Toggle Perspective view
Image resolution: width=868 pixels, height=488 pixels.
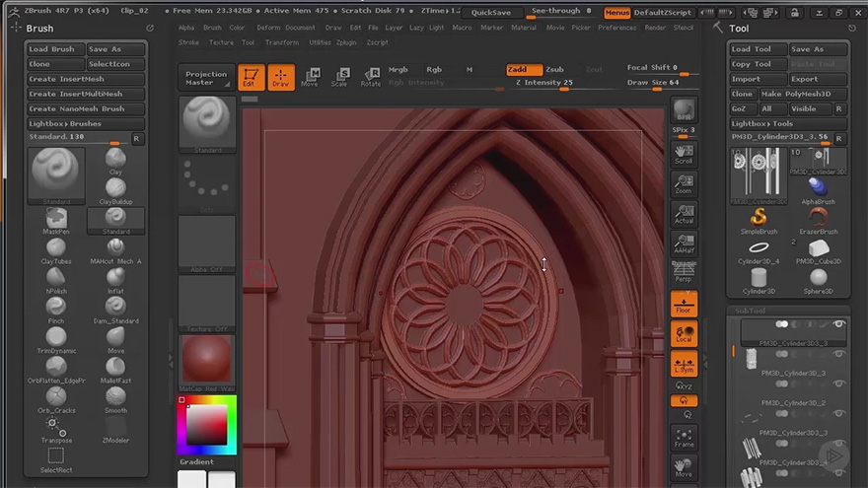684,273
